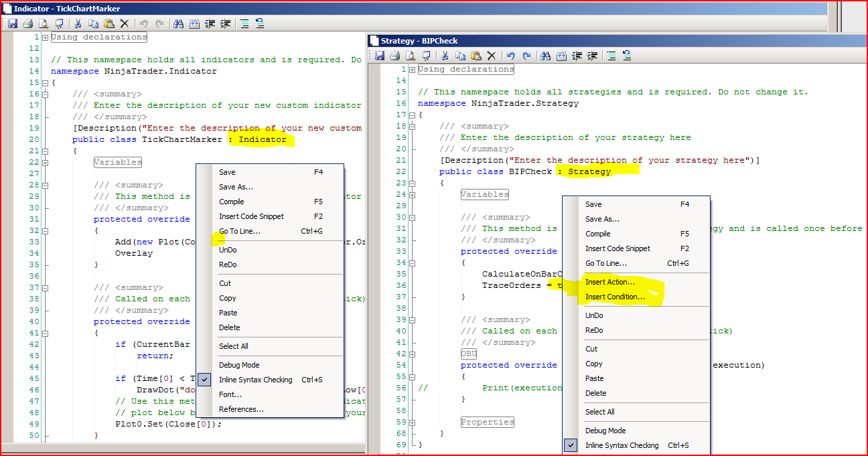Click Save icon in TickChartMarker indicator toolbar
The height and width of the screenshot is (456, 868).
click(x=12, y=23)
